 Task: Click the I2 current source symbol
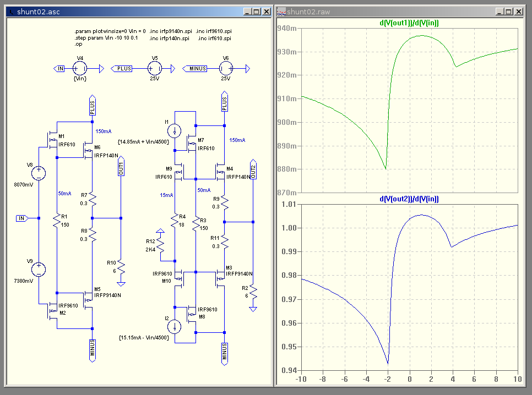(175, 327)
